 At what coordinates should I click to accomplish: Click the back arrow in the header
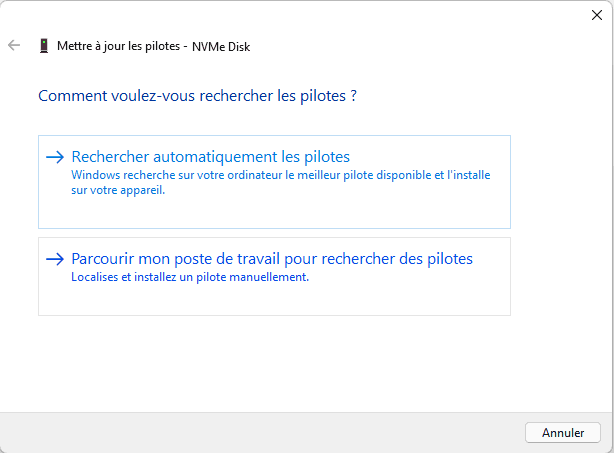click(x=14, y=45)
